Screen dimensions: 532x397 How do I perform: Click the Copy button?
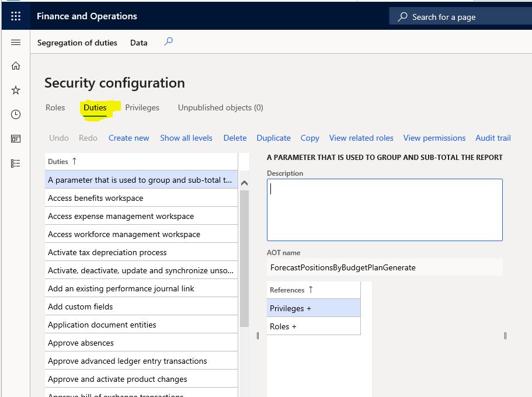pos(310,138)
